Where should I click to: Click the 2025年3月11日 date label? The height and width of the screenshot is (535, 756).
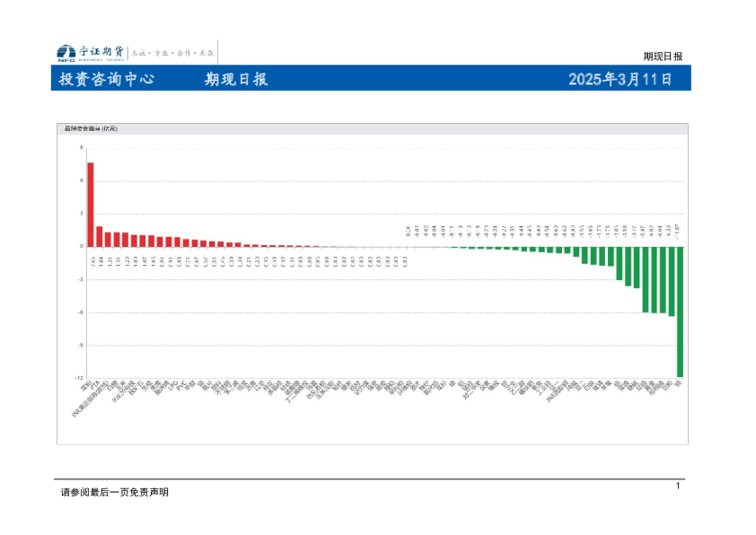click(620, 79)
